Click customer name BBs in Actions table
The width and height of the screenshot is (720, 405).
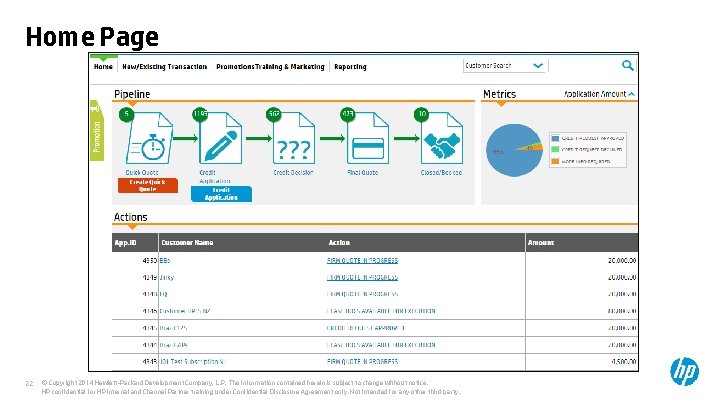[165, 261]
